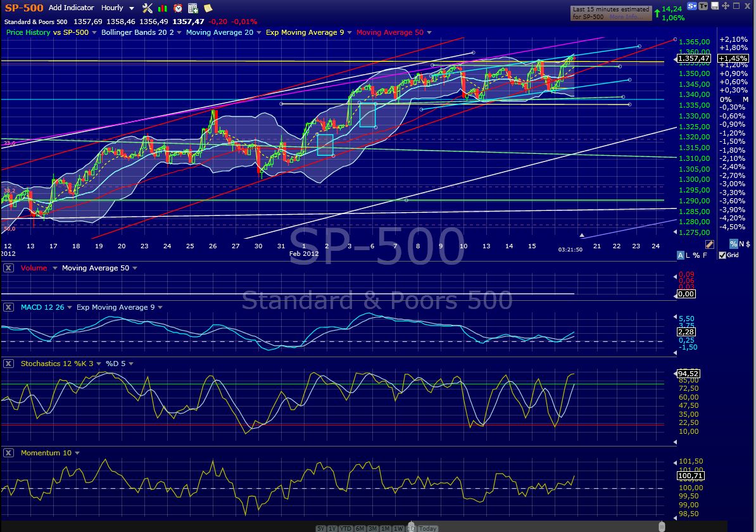Select the % axis scaling option beside L
This screenshot has height=532, width=756.
click(696, 255)
